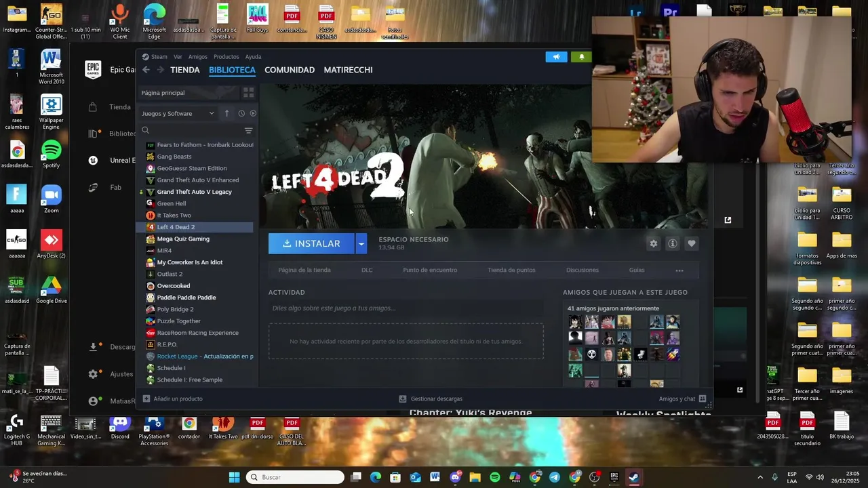The width and height of the screenshot is (868, 488).
Task: Open install options dropdown arrow
Action: coord(361,243)
